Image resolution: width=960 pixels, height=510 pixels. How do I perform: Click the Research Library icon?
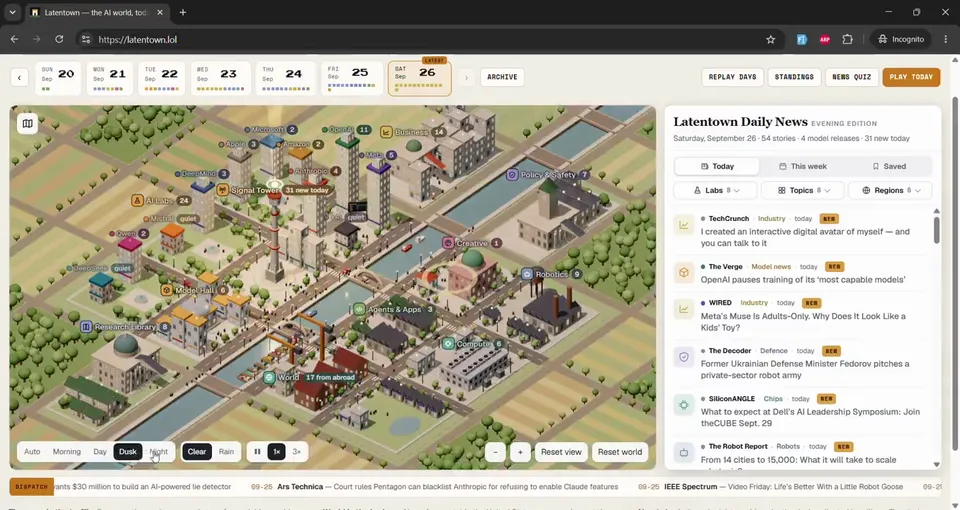click(x=86, y=327)
